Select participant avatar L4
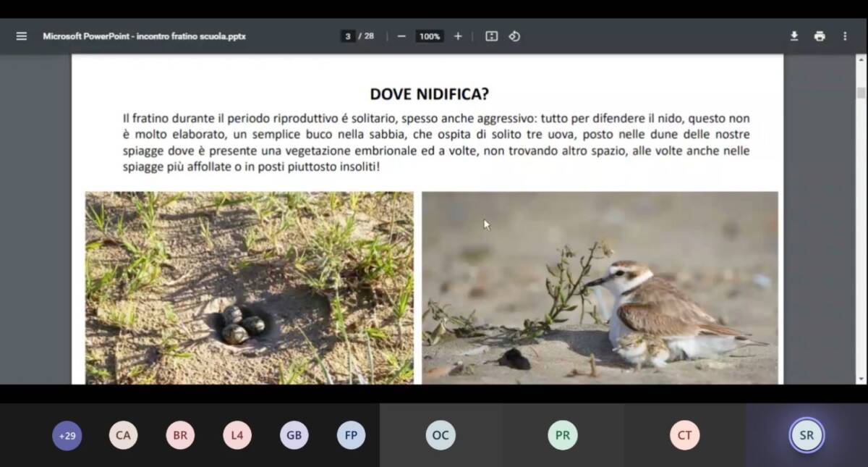The width and height of the screenshot is (868, 467). tap(237, 436)
